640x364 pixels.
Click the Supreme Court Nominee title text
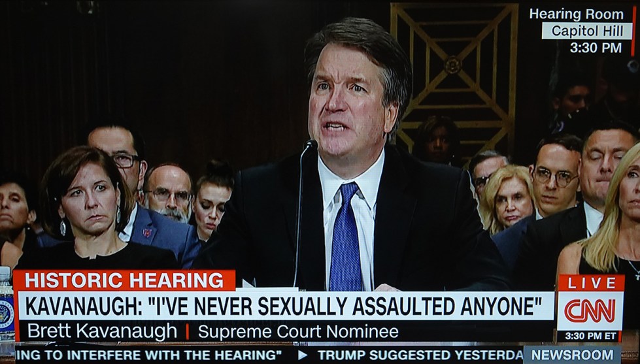[x=298, y=332]
